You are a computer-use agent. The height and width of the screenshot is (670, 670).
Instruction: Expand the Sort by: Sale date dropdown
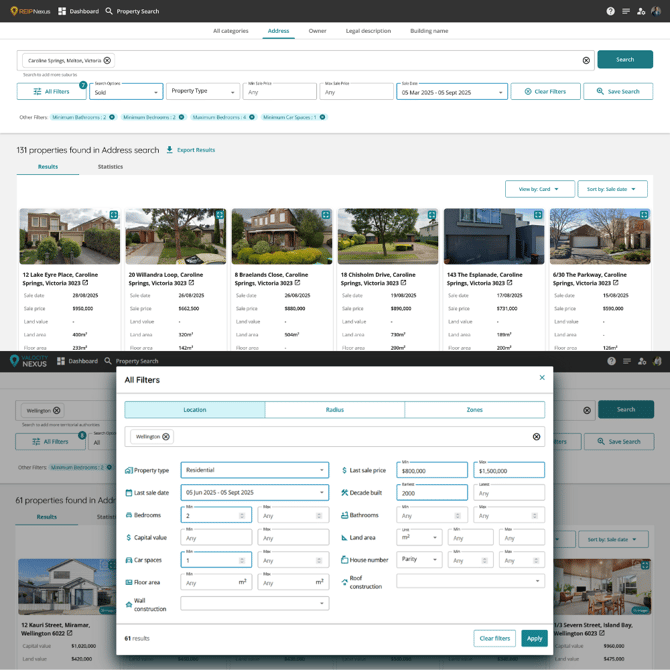(x=611, y=189)
